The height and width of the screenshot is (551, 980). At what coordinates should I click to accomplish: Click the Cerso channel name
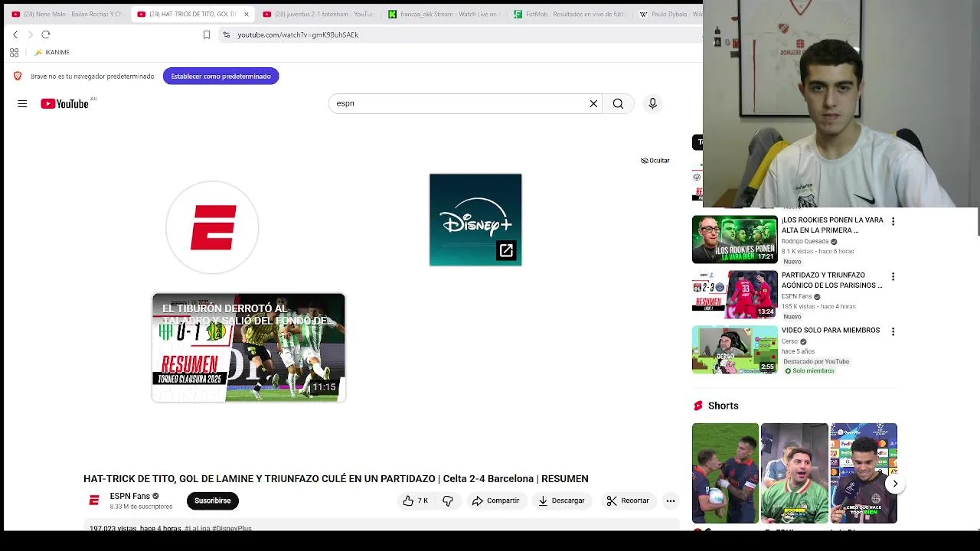[789, 341]
